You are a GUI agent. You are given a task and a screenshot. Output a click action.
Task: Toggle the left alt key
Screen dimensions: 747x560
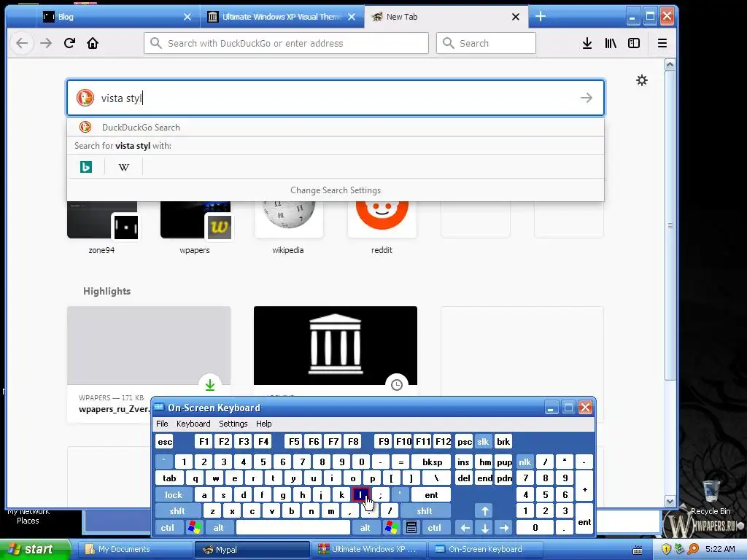click(219, 528)
